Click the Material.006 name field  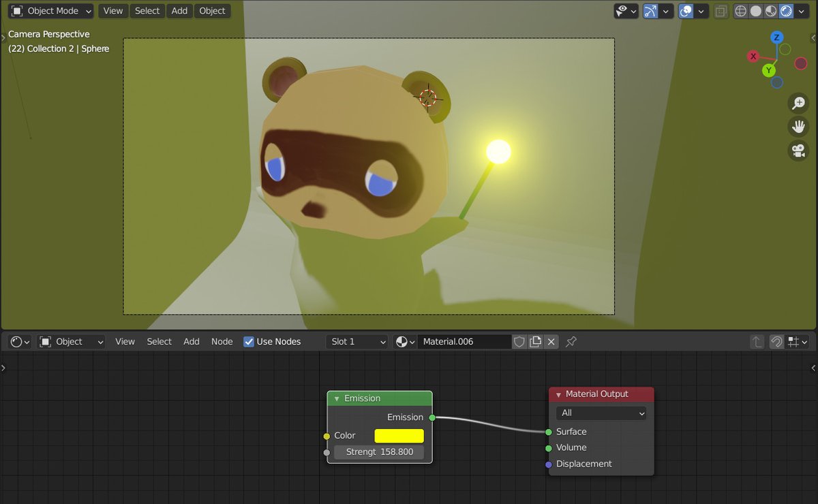point(465,341)
